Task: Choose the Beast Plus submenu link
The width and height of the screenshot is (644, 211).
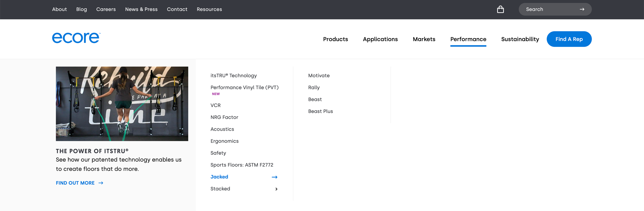Action: pos(321,111)
